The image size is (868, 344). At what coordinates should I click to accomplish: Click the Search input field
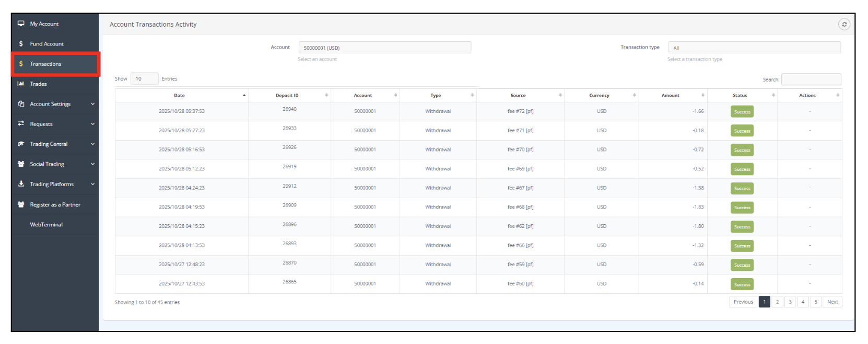coord(811,79)
